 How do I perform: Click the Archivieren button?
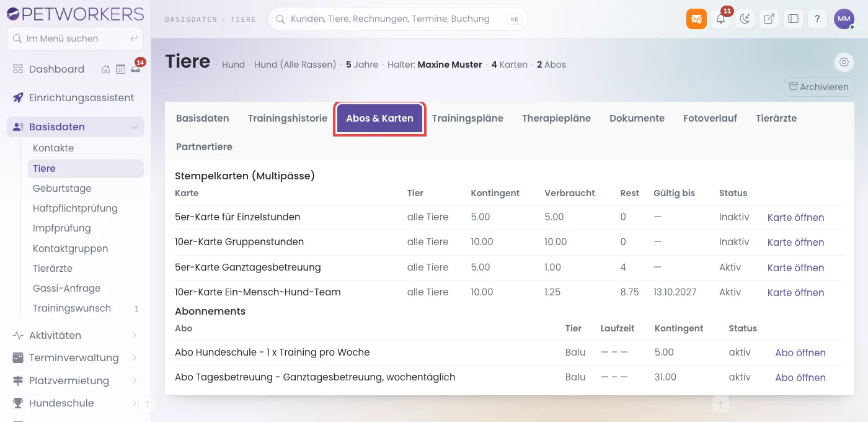point(818,87)
